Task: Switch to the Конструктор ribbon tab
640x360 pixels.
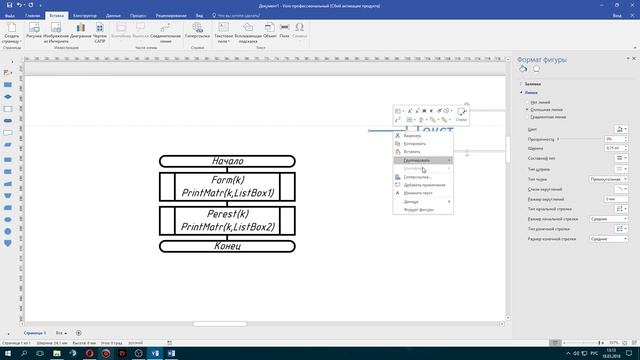Action: (84, 16)
